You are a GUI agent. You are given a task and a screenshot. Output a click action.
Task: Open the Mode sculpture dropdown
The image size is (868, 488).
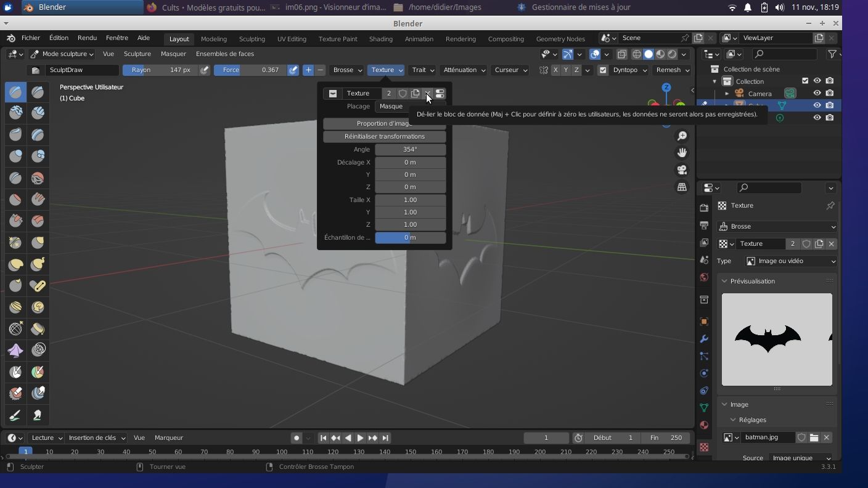(62, 54)
